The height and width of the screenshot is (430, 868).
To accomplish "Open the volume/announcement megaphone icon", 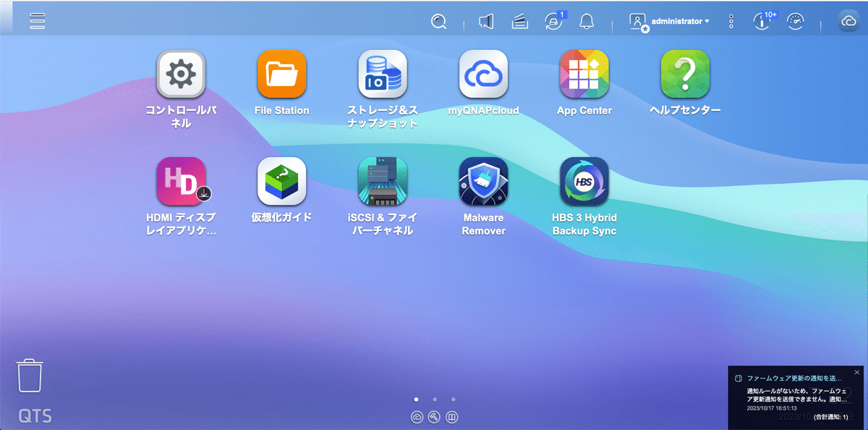I will click(x=487, y=22).
